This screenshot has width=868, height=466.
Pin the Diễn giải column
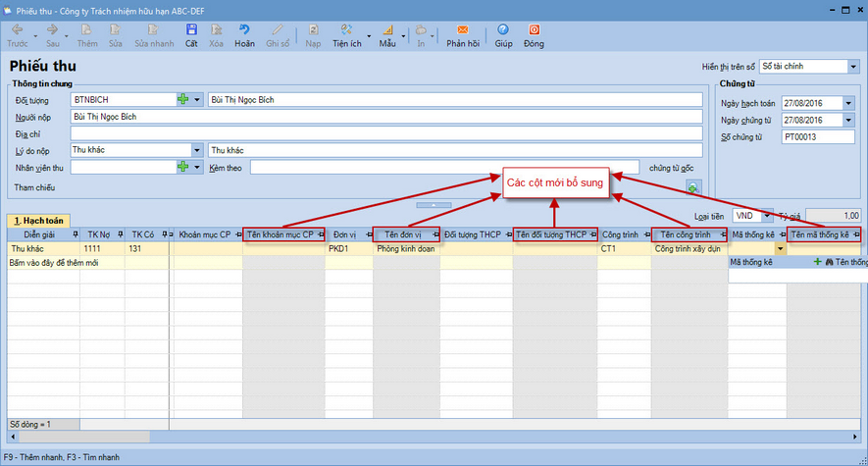click(x=76, y=234)
